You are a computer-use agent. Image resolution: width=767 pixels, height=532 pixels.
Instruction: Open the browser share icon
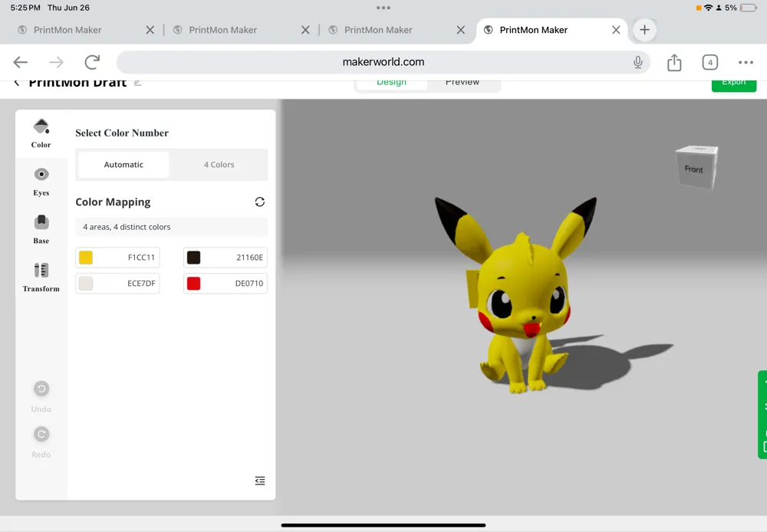674,62
